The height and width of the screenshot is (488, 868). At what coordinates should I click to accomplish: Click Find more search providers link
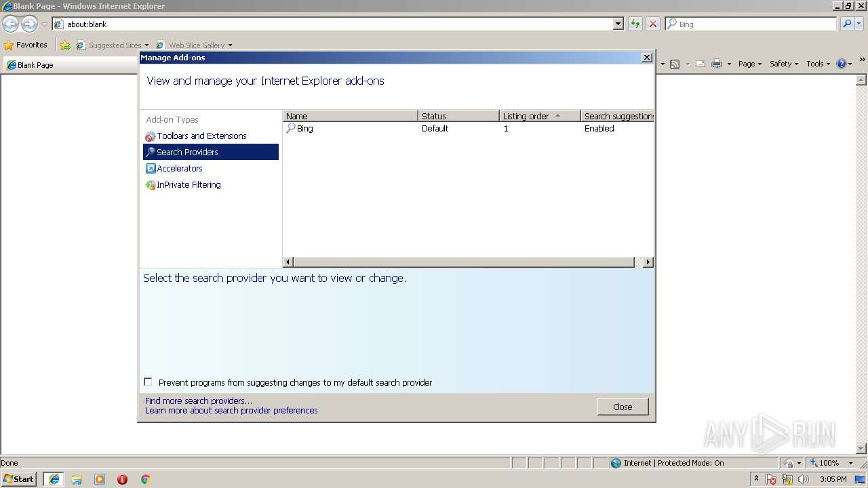(198, 401)
